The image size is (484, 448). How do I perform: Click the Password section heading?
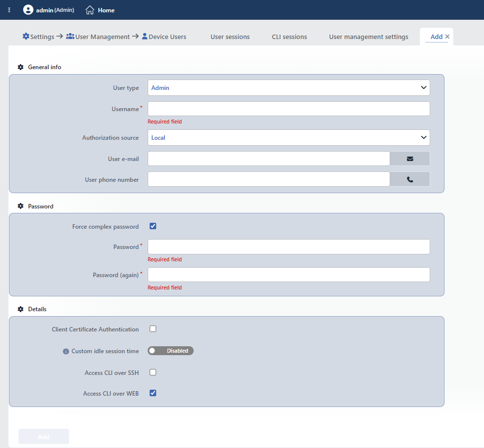click(x=40, y=206)
